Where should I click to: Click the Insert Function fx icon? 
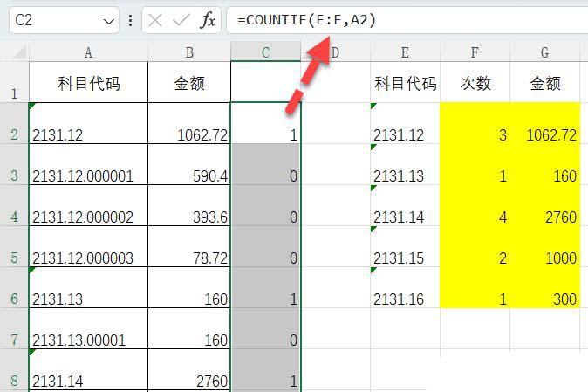coord(208,20)
